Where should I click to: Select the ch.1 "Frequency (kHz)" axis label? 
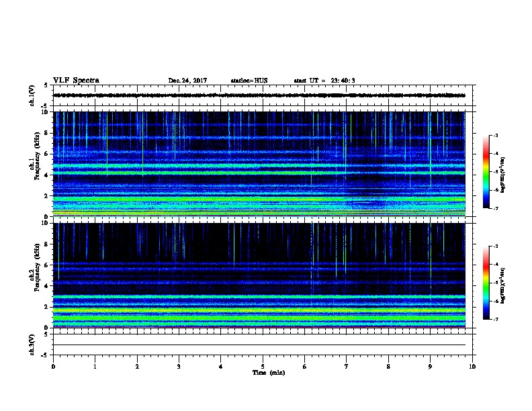click(37, 156)
